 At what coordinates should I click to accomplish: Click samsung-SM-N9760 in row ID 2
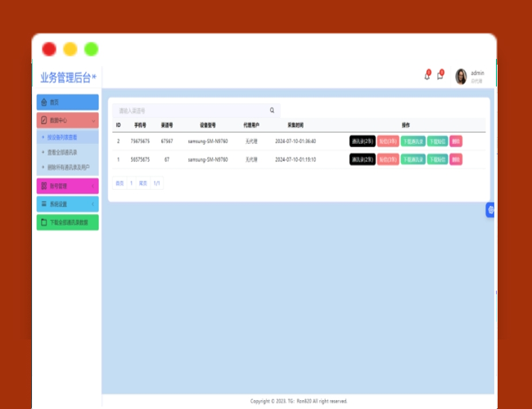pos(208,142)
